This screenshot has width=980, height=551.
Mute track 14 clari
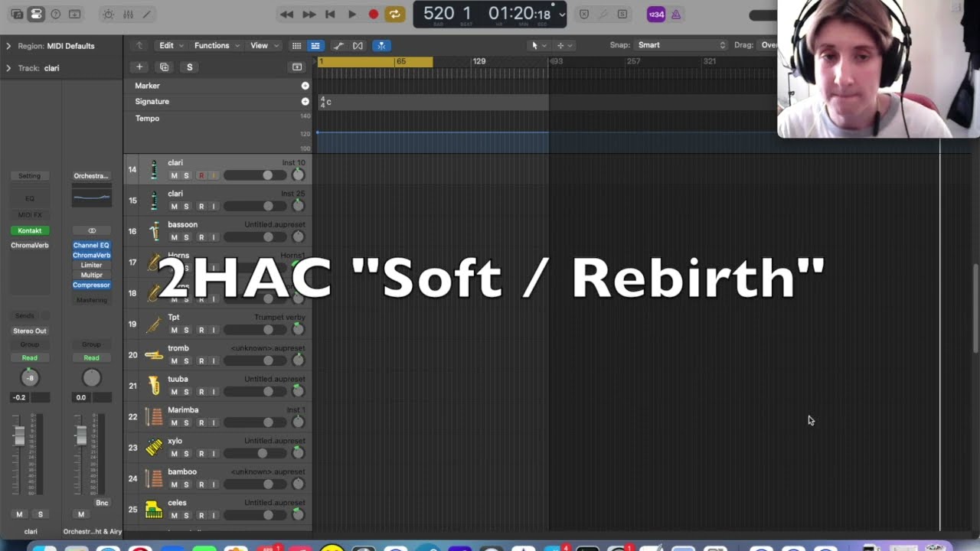(174, 176)
